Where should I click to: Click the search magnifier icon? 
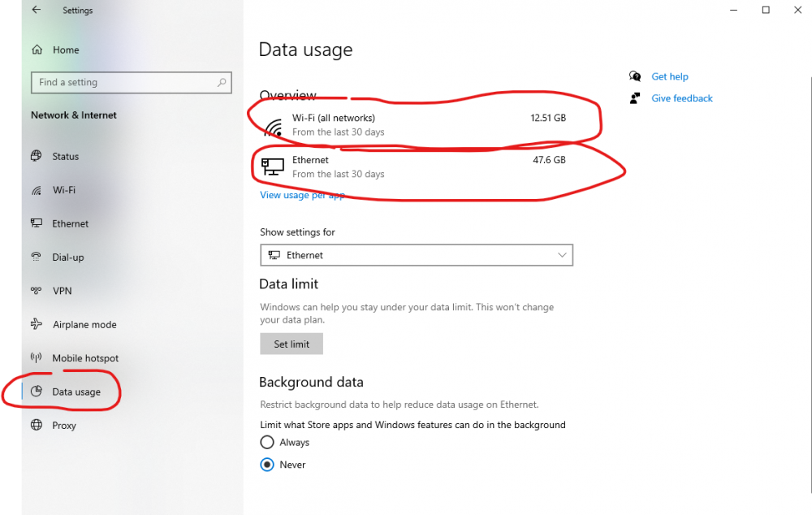(x=222, y=82)
